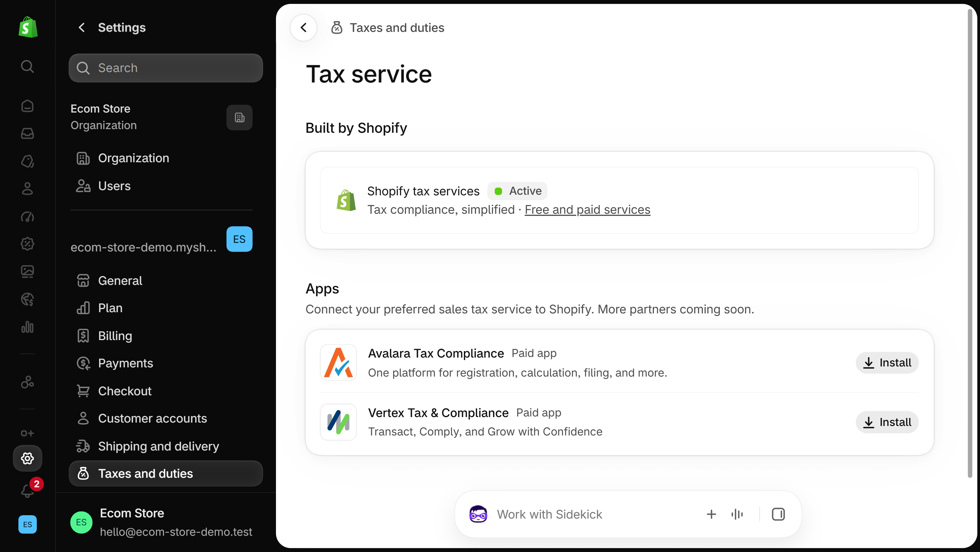Open Markets globe icon in the rail
The height and width of the screenshot is (552, 980).
pos(27,299)
